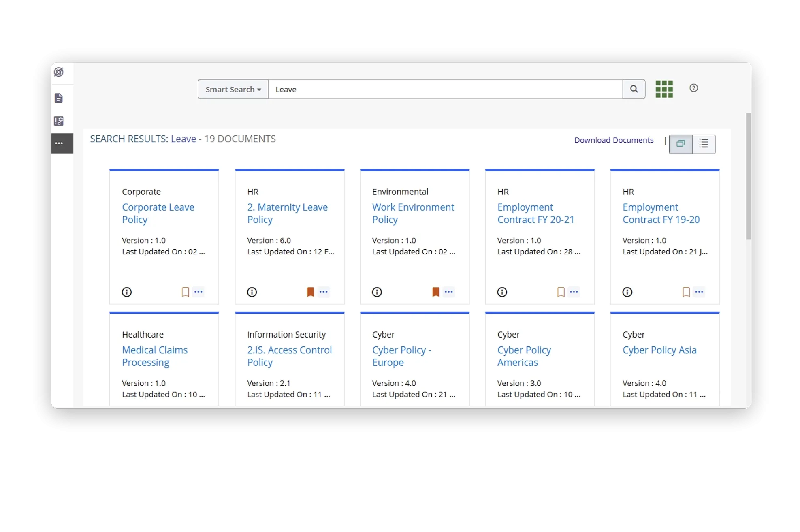Click the vertical scrollbar thumb
Viewport: 800px width, 532px height.
coord(748,176)
